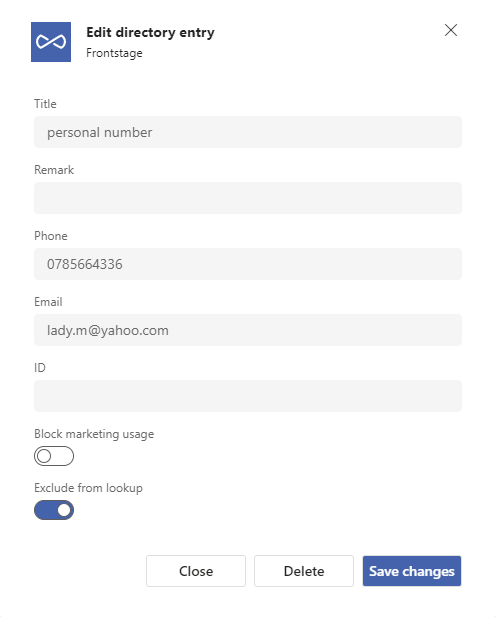Focus the Title field containing personal number
The width and height of the screenshot is (496, 617).
tap(248, 132)
